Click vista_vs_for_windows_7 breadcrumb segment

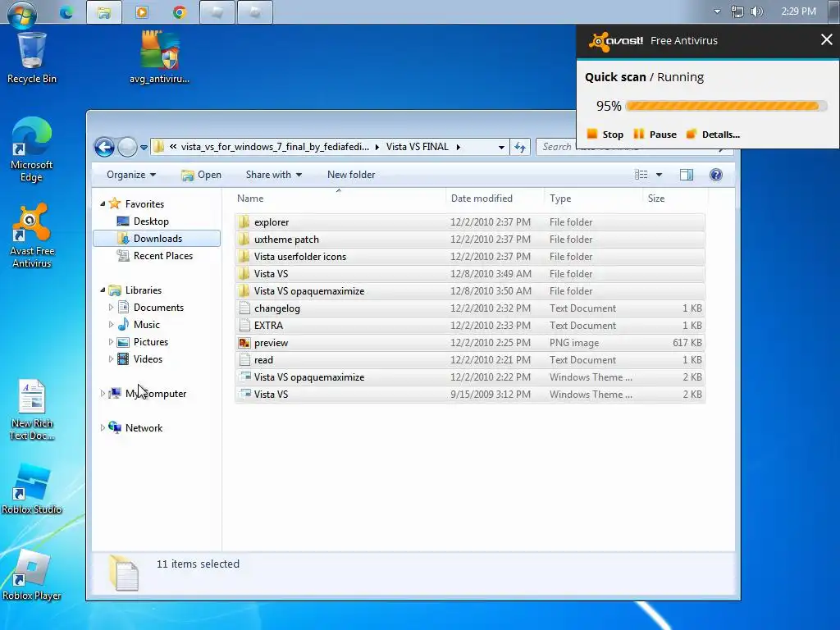275,147
